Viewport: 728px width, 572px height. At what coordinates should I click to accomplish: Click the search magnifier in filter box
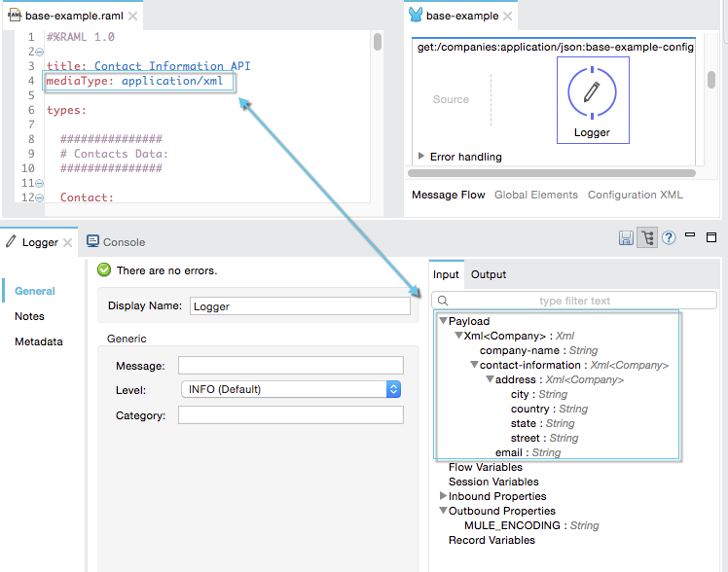443,301
